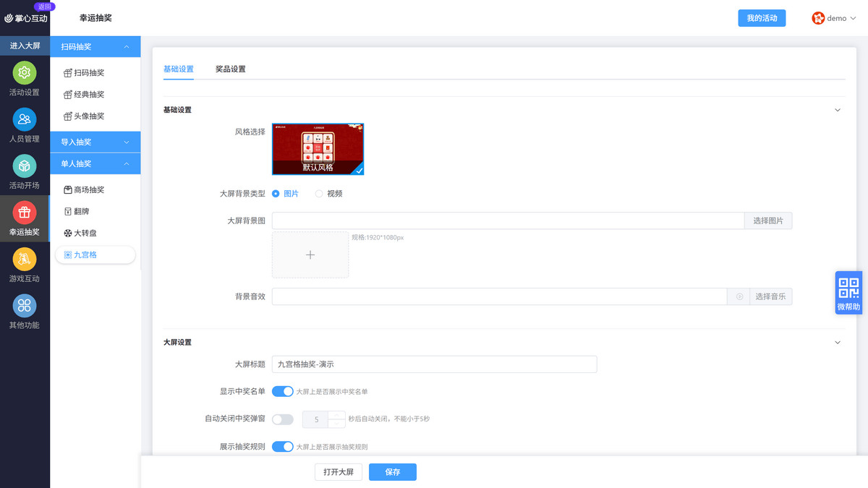This screenshot has height=488, width=868.
Task: Click the auto-close seconds stepper field
Action: (x=324, y=419)
